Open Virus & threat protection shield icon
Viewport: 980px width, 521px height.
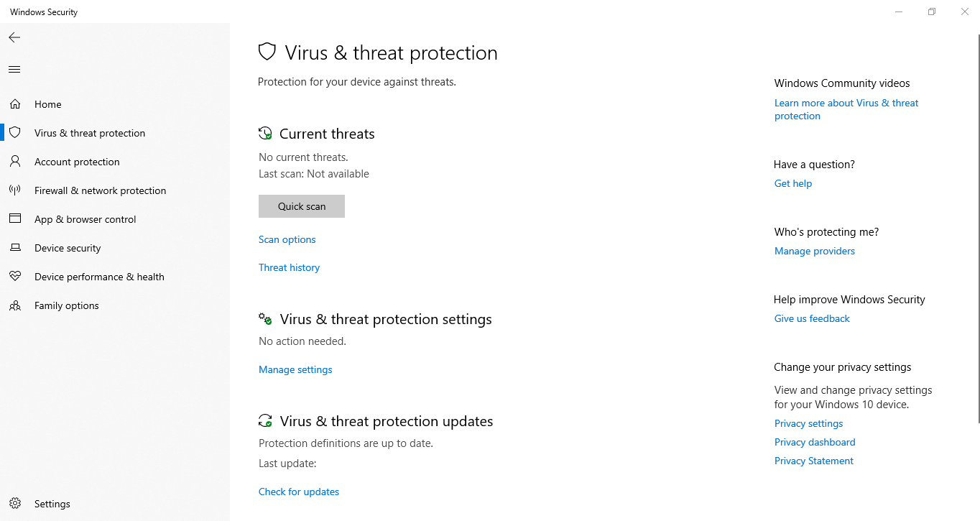pos(15,132)
